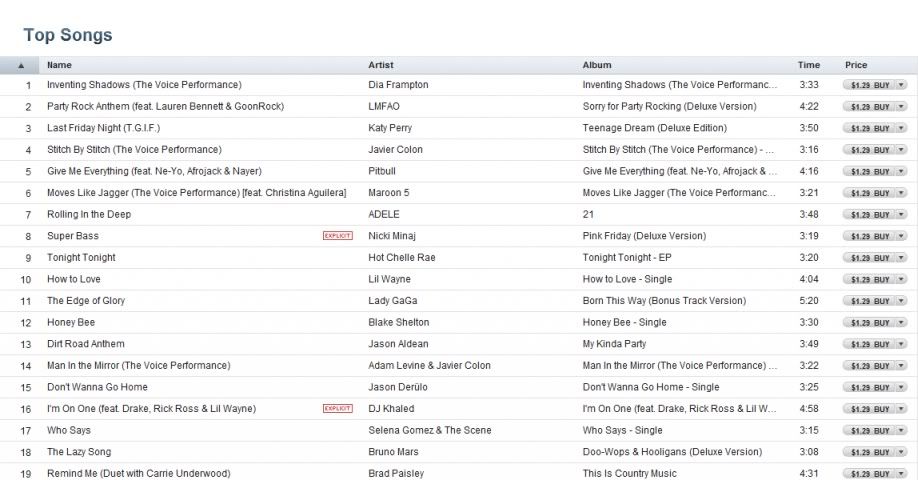Open album My Kinda Party

614,344
